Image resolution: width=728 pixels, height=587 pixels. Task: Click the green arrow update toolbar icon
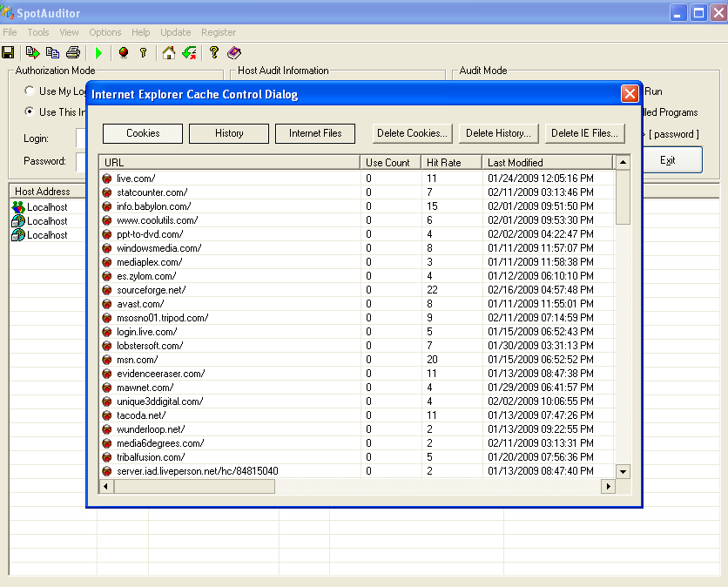189,52
